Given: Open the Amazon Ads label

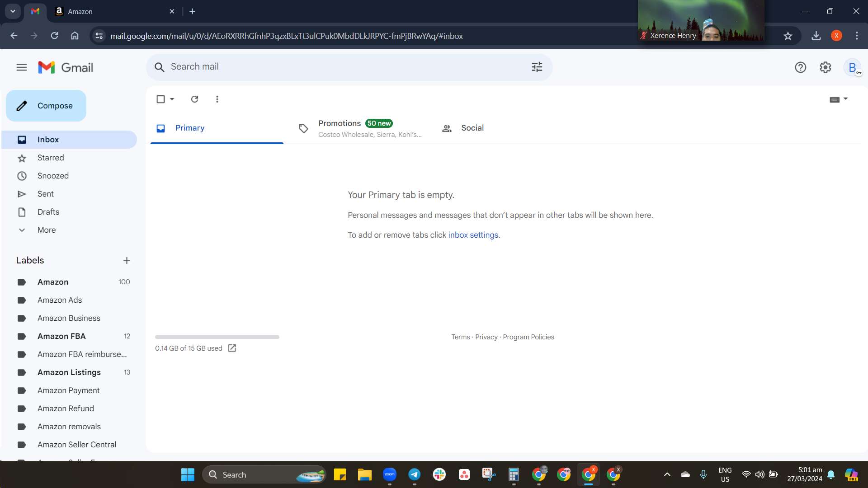Looking at the screenshot, I should tap(69, 300).
